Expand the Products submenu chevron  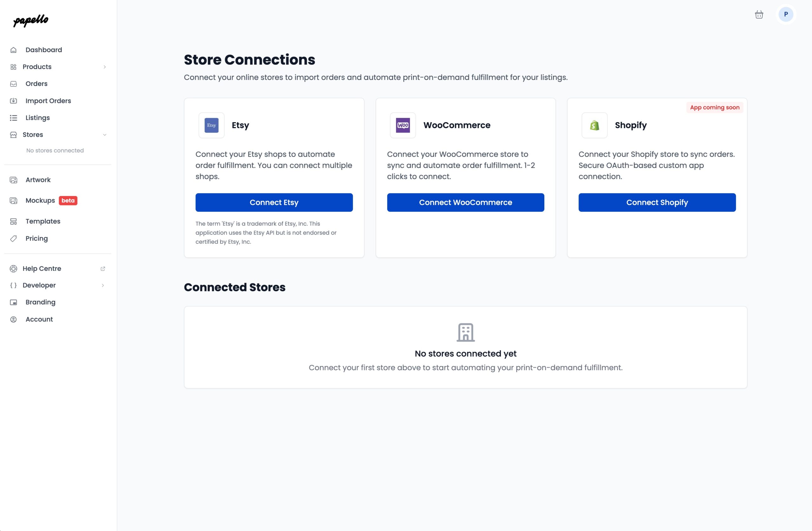click(x=104, y=67)
